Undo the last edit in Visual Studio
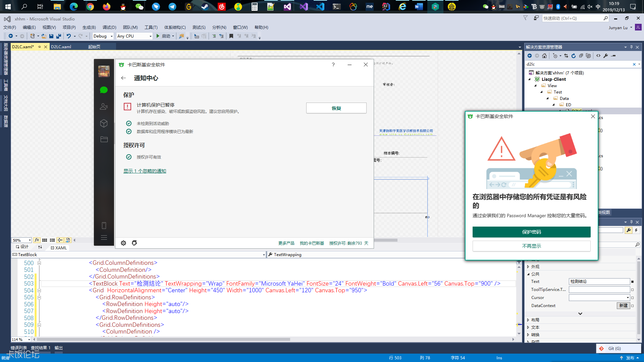Viewport: 644px width, 362px height. [x=68, y=36]
